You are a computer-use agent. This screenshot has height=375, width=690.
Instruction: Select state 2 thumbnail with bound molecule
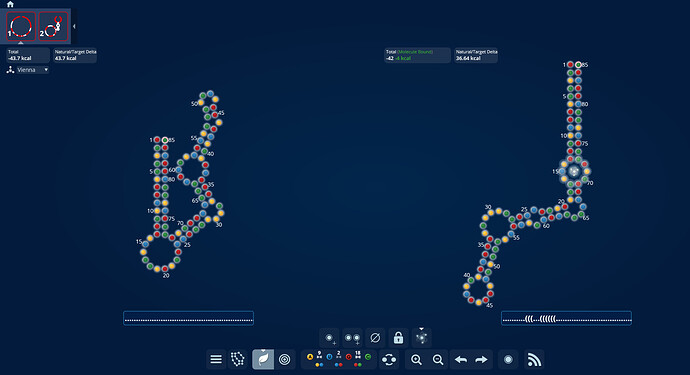point(53,26)
